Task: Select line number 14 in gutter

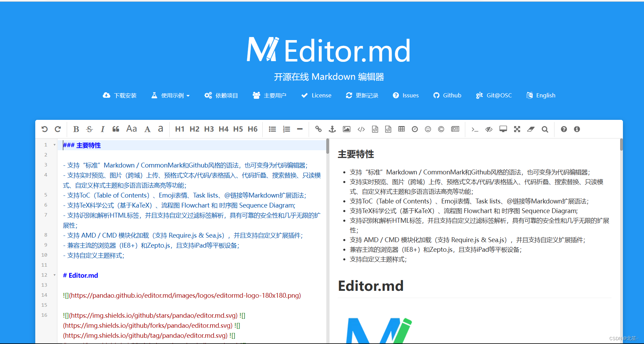Action: tap(44, 295)
